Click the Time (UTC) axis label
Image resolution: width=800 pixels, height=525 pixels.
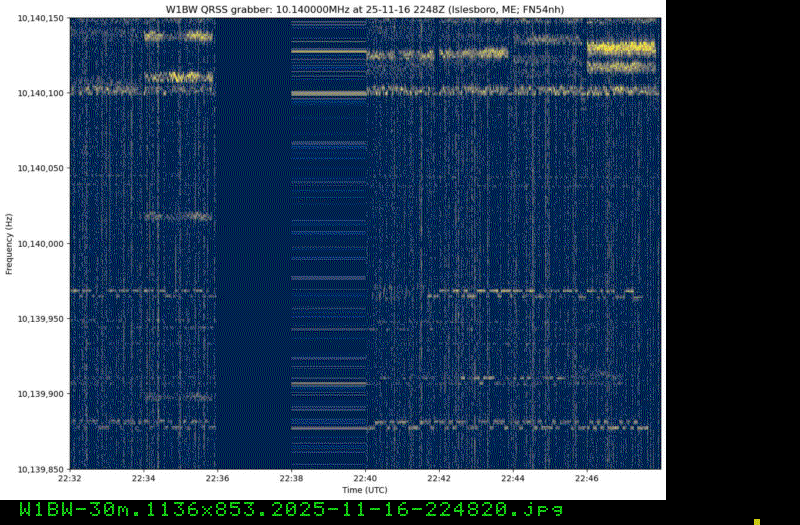pyautogui.click(x=365, y=491)
